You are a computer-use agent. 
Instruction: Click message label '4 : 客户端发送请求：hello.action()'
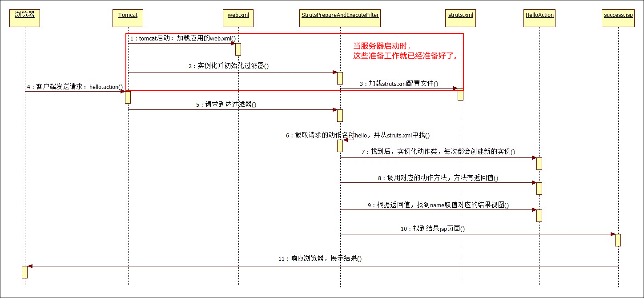click(x=75, y=87)
